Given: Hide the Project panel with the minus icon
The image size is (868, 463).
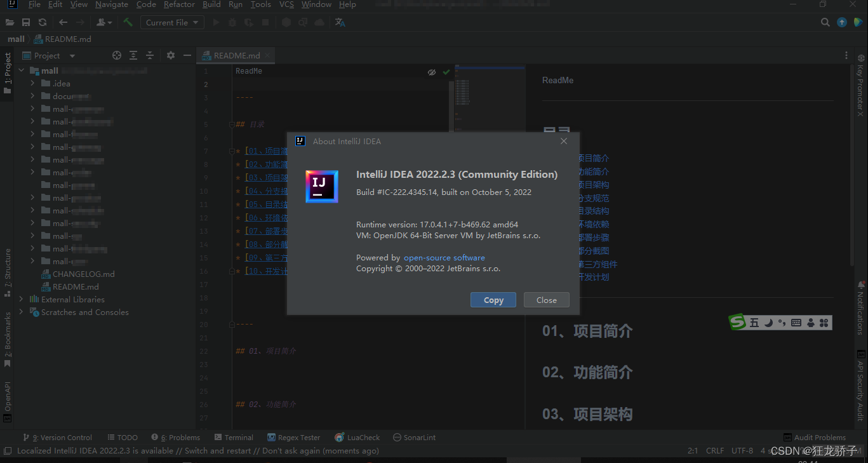Looking at the screenshot, I should click(x=187, y=55).
